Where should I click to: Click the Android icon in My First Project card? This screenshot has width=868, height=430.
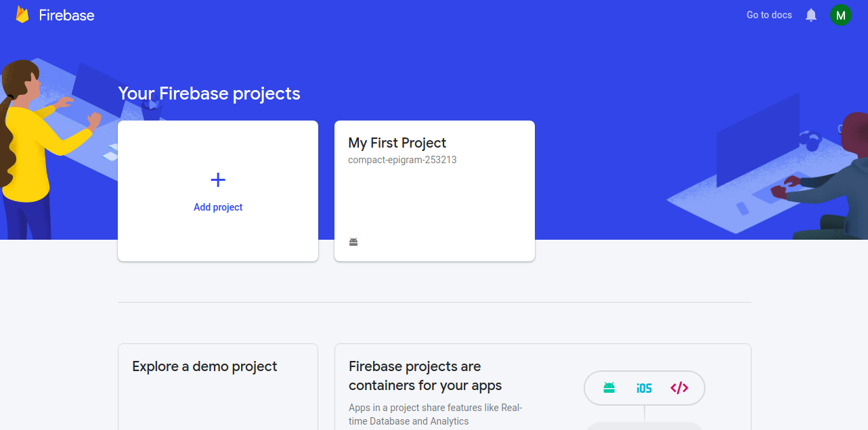353,242
